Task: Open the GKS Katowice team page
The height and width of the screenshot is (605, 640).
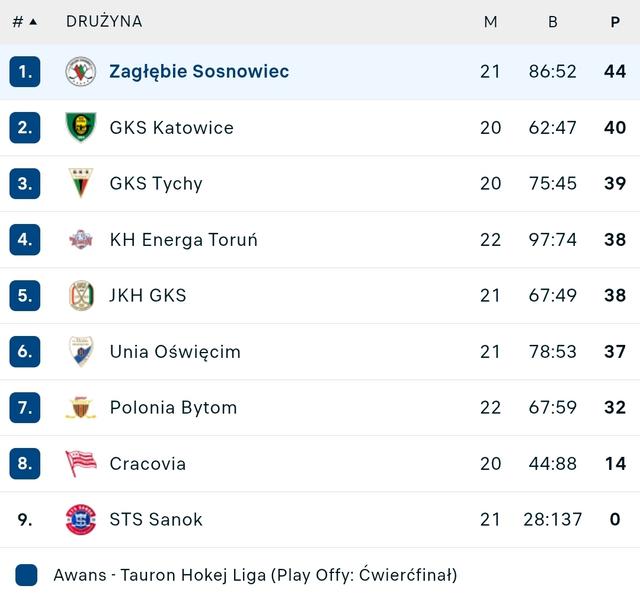Action: [171, 128]
